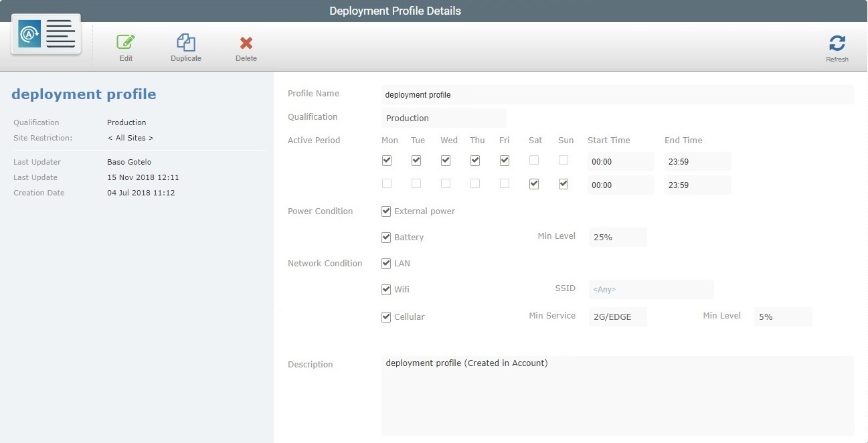868x443 pixels.
Task: Disable the Battery power condition
Action: click(x=386, y=236)
